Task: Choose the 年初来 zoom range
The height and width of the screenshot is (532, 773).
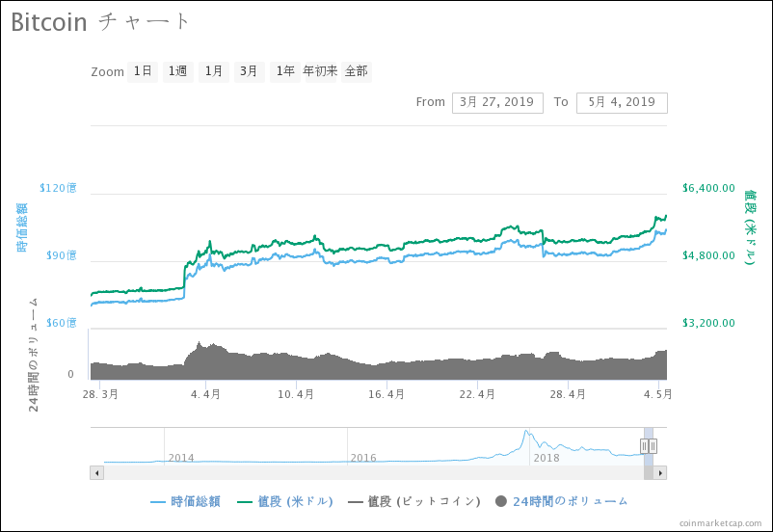Action: tap(320, 72)
